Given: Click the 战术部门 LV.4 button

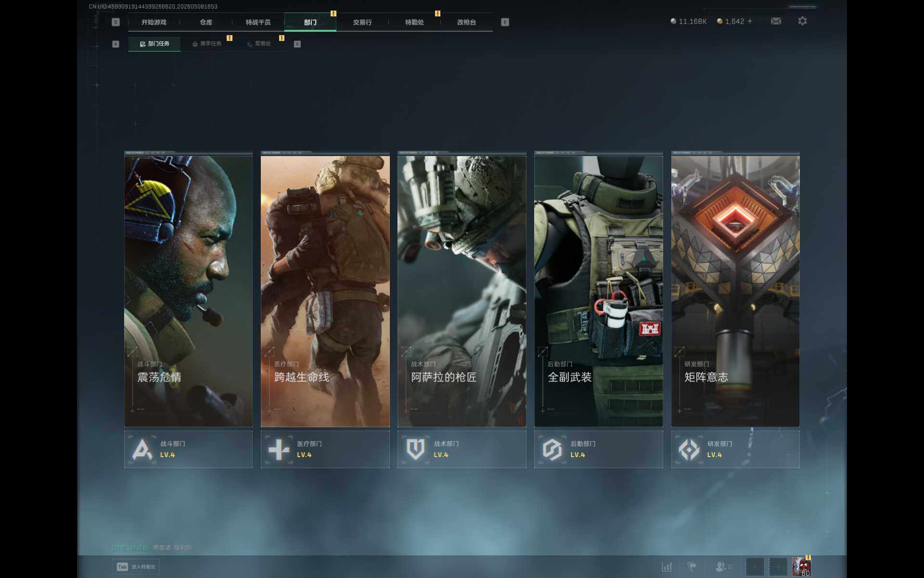Looking at the screenshot, I should 462,449.
